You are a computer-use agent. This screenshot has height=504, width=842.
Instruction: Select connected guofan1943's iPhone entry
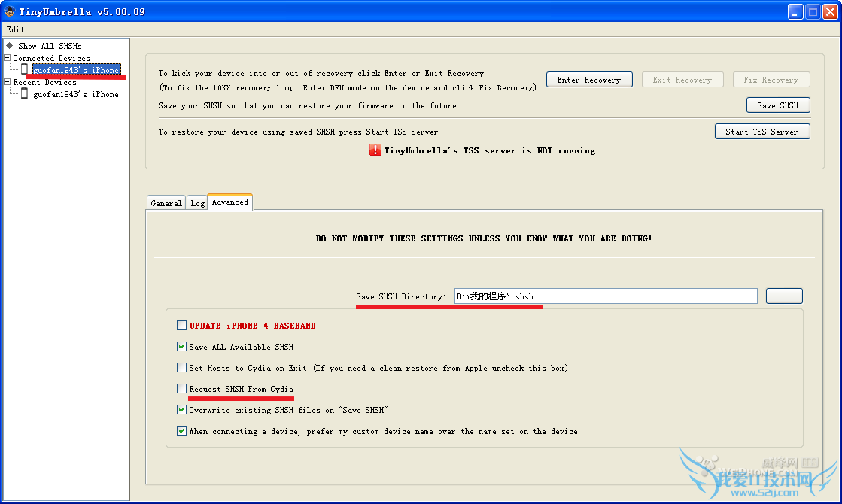coord(76,70)
